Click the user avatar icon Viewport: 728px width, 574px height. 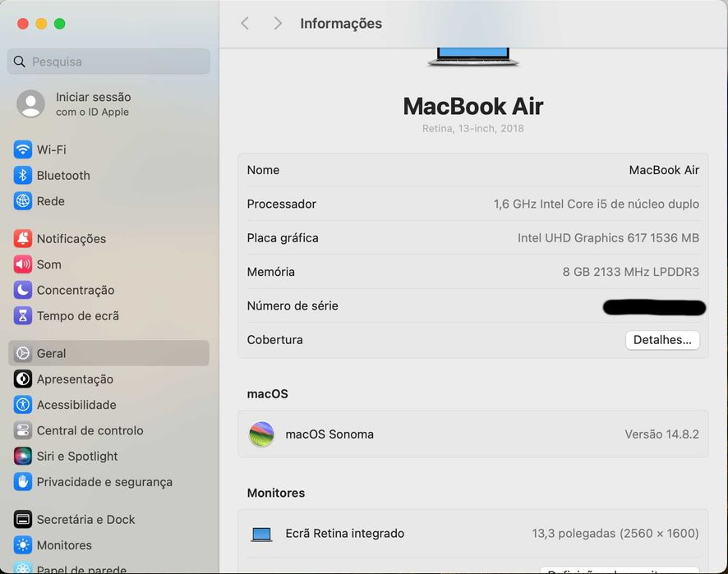[x=30, y=103]
